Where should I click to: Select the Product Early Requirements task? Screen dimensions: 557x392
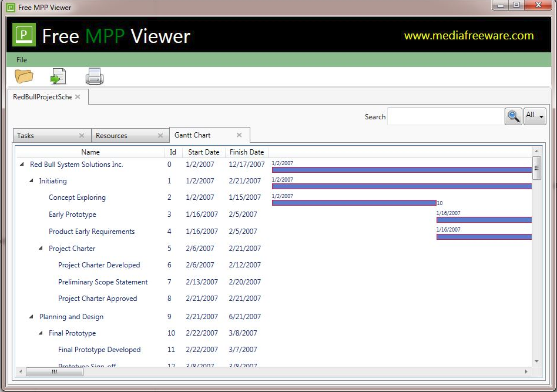click(92, 232)
